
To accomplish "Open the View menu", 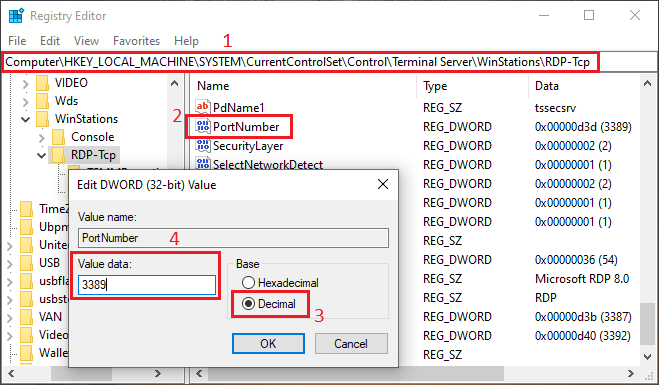I will tap(86, 41).
